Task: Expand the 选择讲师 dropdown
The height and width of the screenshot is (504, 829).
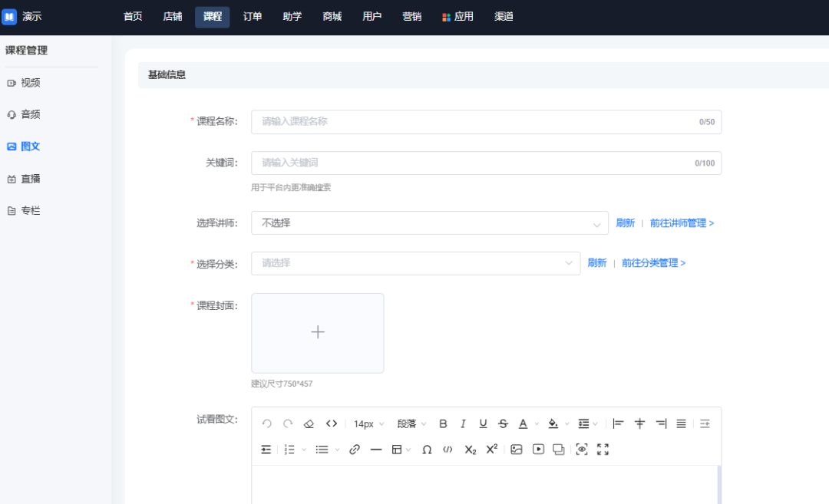Action: point(429,223)
